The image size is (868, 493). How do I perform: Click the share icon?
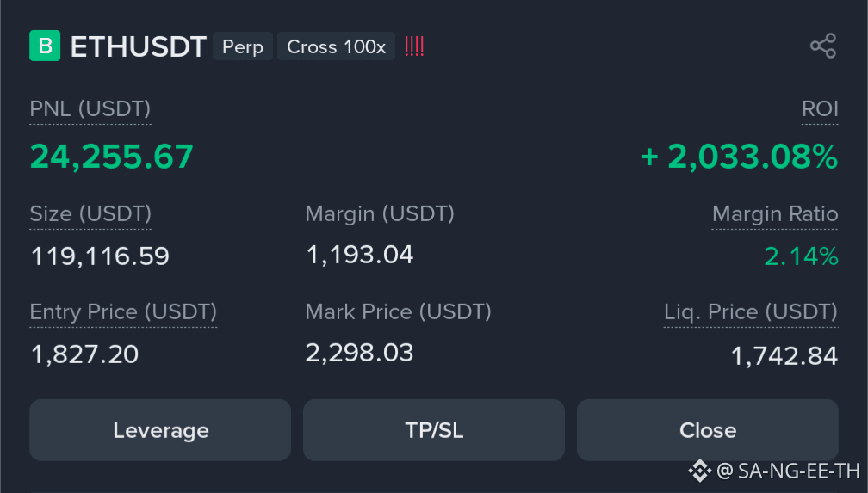[823, 46]
